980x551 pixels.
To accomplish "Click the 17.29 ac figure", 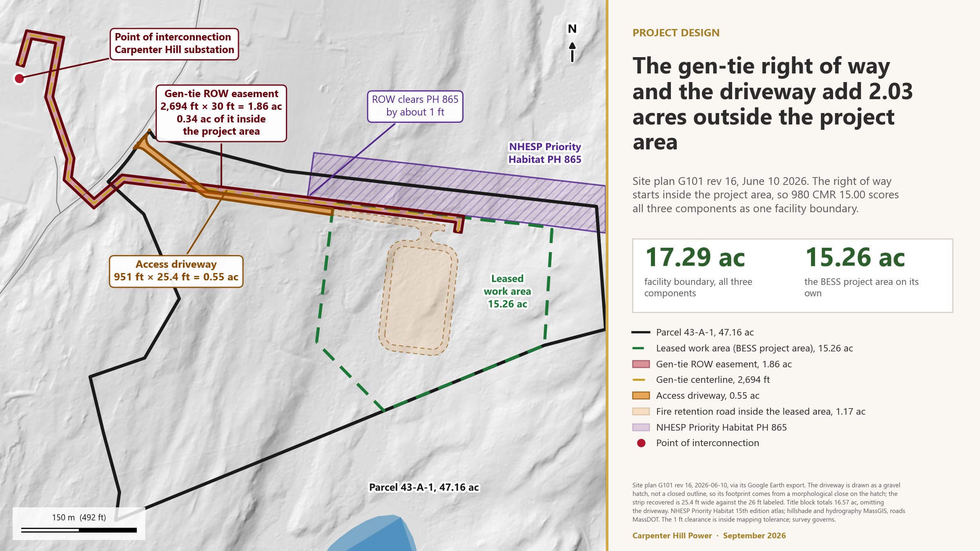I will (695, 258).
